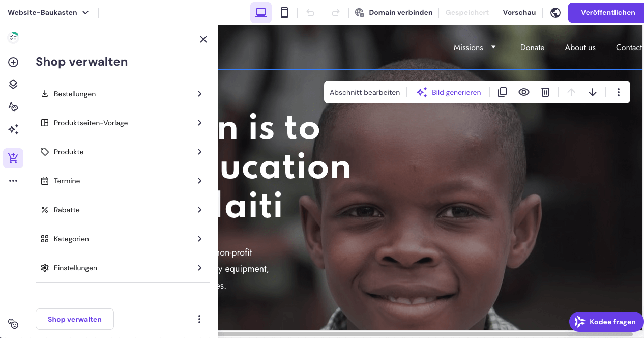Open the Produkte menu item

pyautogui.click(x=123, y=152)
